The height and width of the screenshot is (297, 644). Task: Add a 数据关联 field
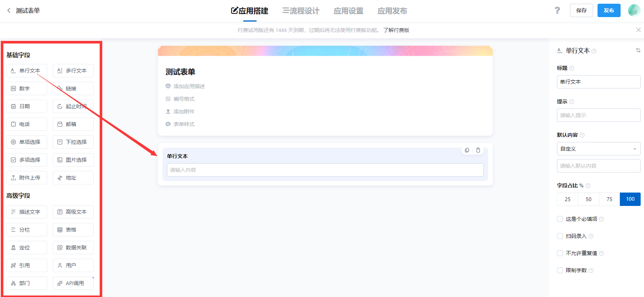73,248
